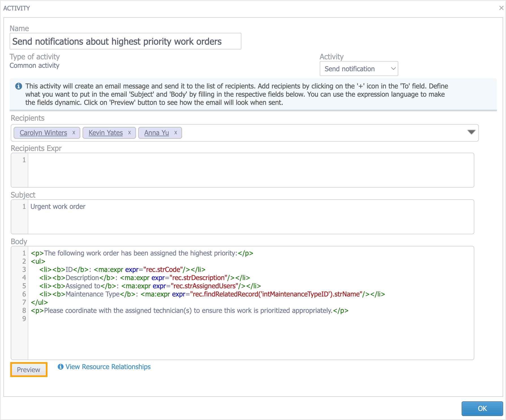506x420 pixels.
Task: Open the Carolyn Winters recipient link
Action: click(x=43, y=133)
